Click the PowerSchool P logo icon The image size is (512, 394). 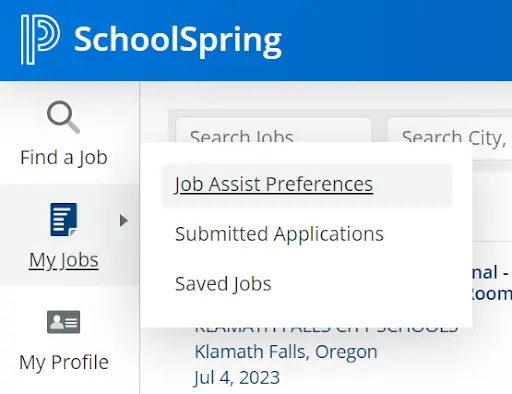click(x=40, y=39)
